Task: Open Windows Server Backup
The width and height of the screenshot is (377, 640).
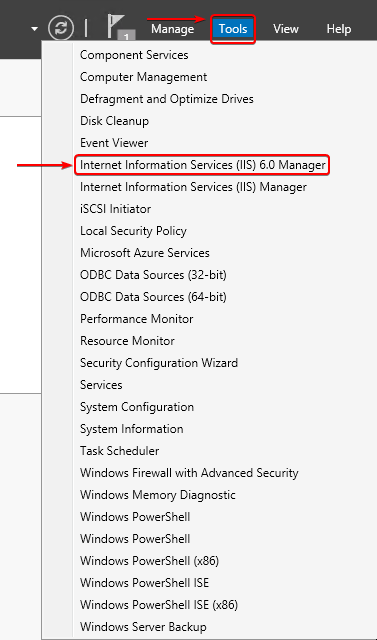Action: click(143, 627)
